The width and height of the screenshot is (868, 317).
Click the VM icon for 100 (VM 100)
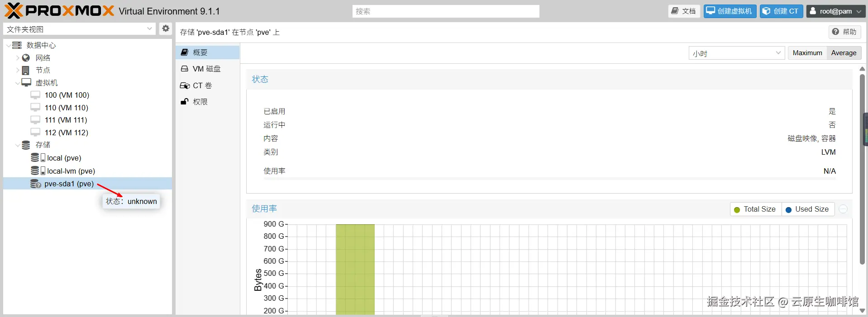pyautogui.click(x=35, y=95)
